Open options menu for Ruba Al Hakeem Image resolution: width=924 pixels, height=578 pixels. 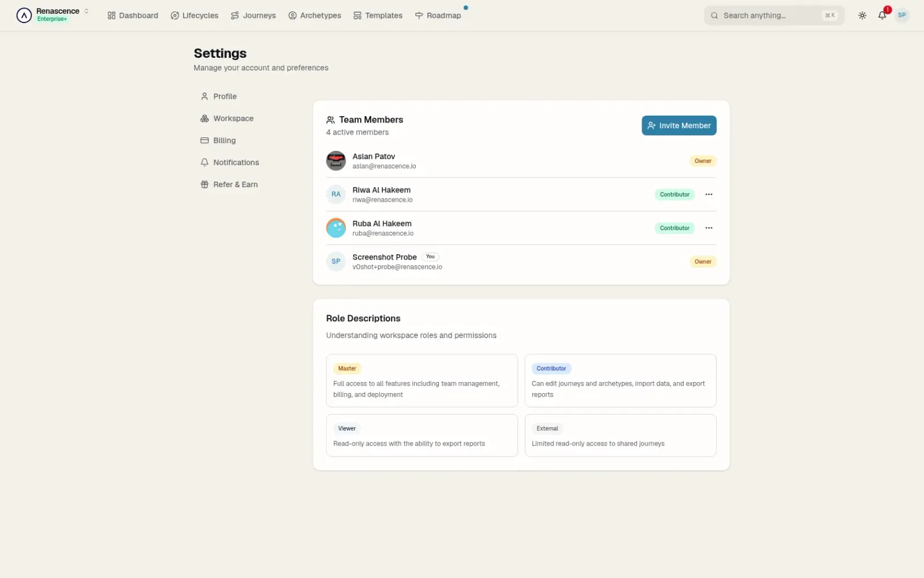pos(709,228)
